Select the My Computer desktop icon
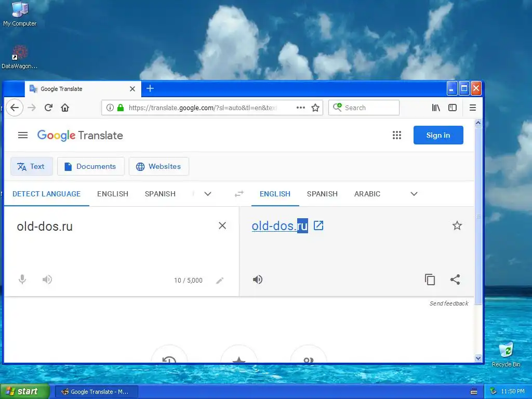The image size is (532, 399). pos(20,14)
